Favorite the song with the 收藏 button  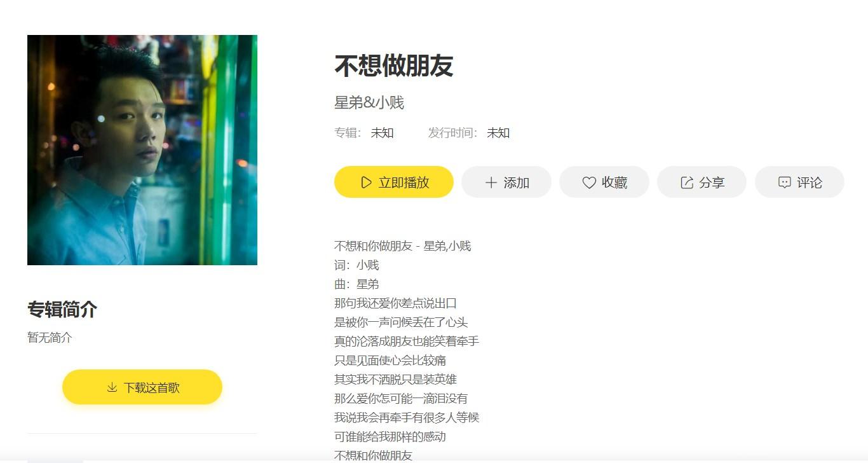tap(604, 182)
